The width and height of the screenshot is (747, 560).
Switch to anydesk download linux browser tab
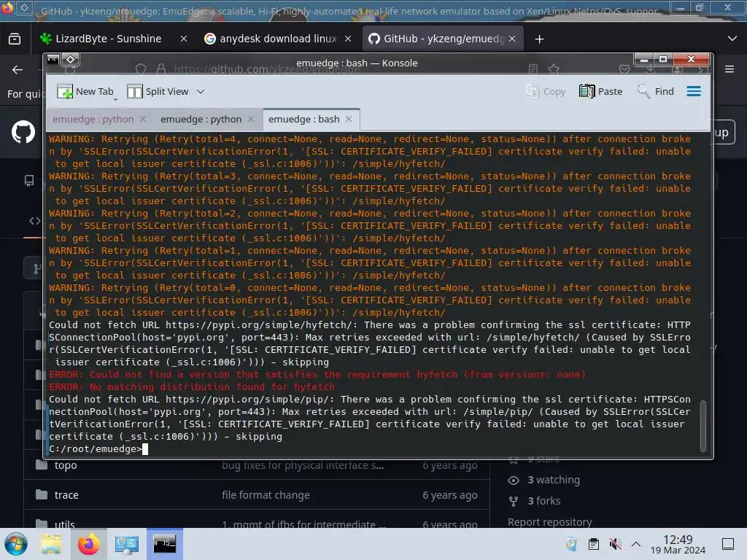[278, 39]
